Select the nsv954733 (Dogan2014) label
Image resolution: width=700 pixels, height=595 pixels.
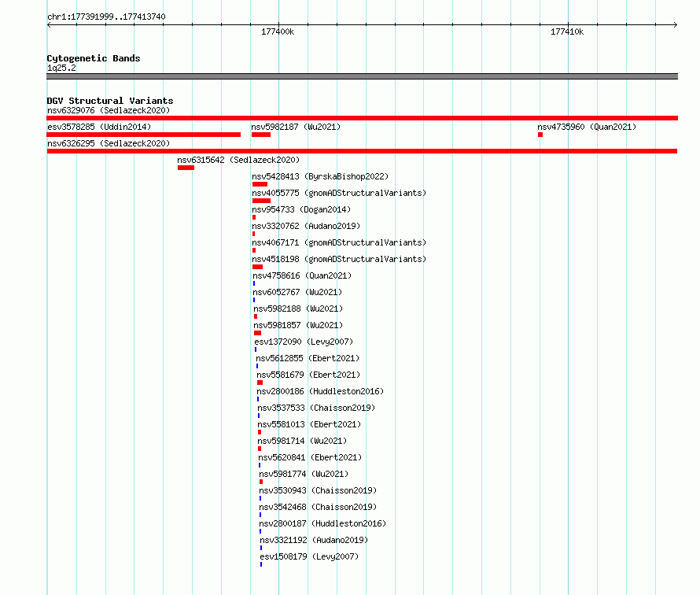301,209
